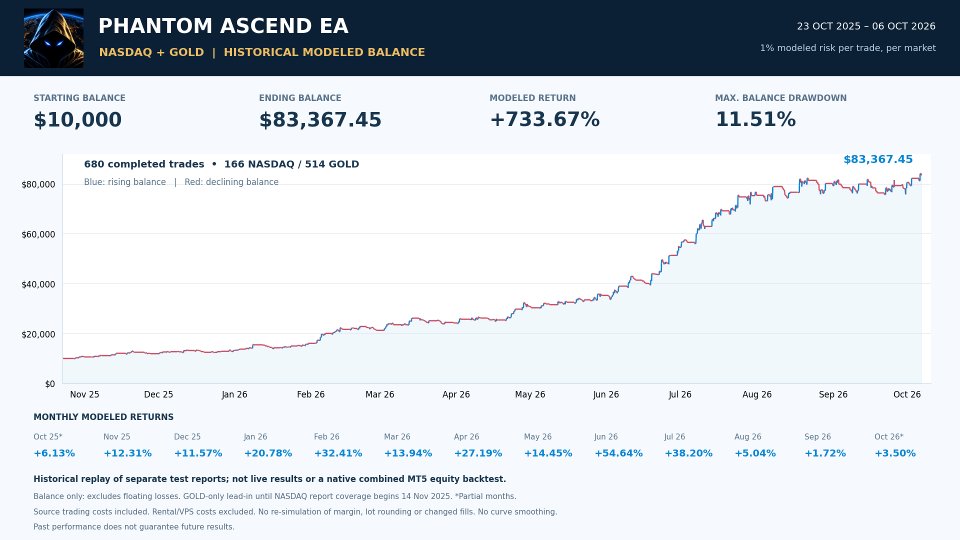Viewport: 960px width, 540px height.
Task: Click the blue $83,367.45 chart end label
Action: (878, 159)
